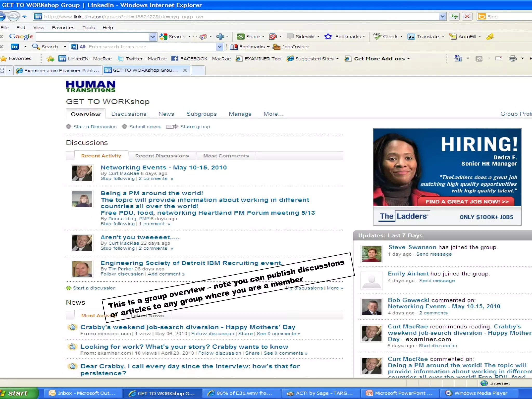Click the Refresh page icon
This screenshot has width=532, height=399.
tap(454, 17)
